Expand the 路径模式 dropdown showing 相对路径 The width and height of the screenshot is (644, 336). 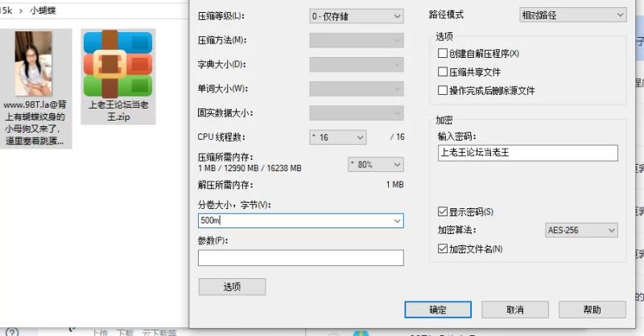coord(572,15)
